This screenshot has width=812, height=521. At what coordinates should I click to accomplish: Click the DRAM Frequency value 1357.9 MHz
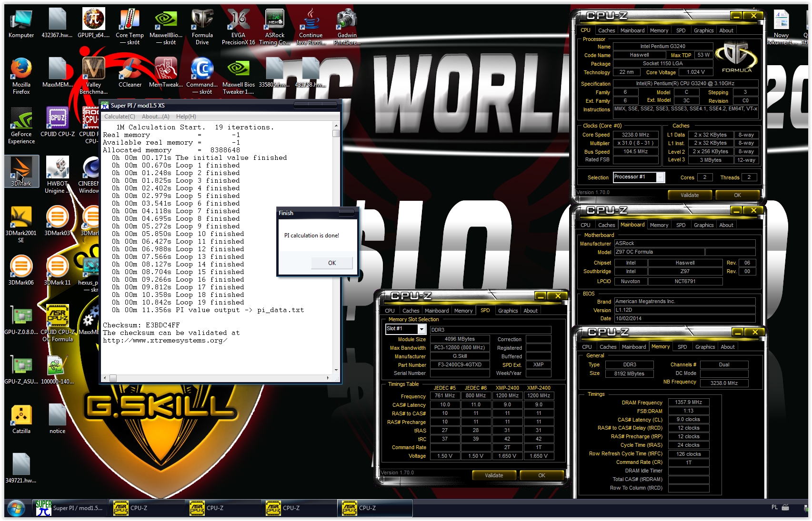688,402
